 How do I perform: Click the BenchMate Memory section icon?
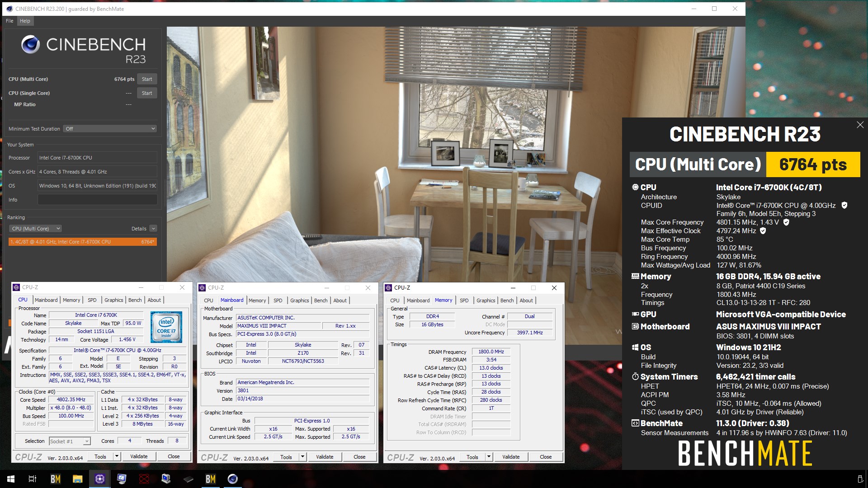[x=635, y=276]
